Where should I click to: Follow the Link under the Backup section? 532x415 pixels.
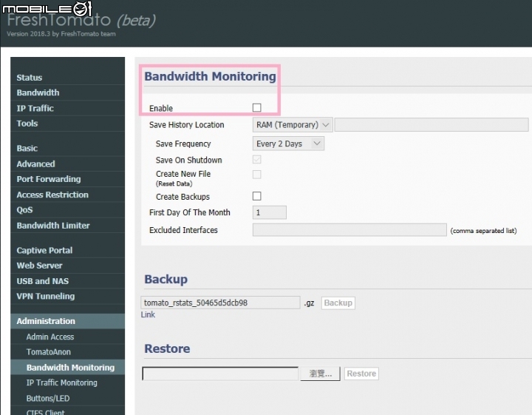click(148, 315)
